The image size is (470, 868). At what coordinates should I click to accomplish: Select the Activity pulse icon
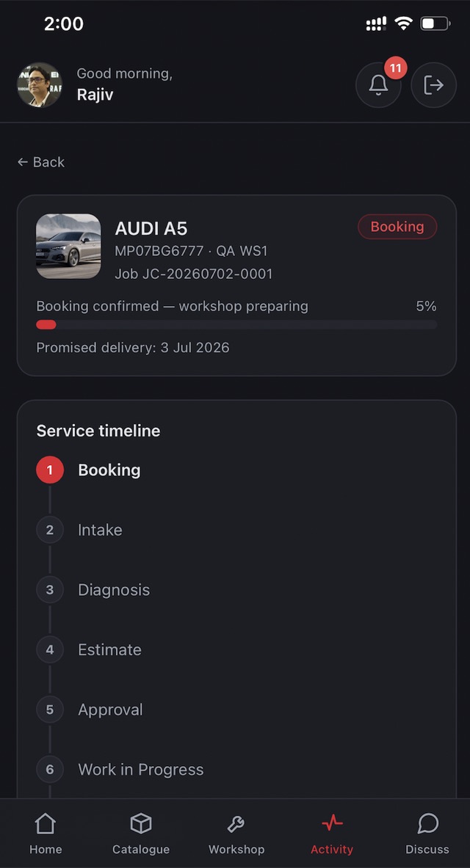pos(332,824)
